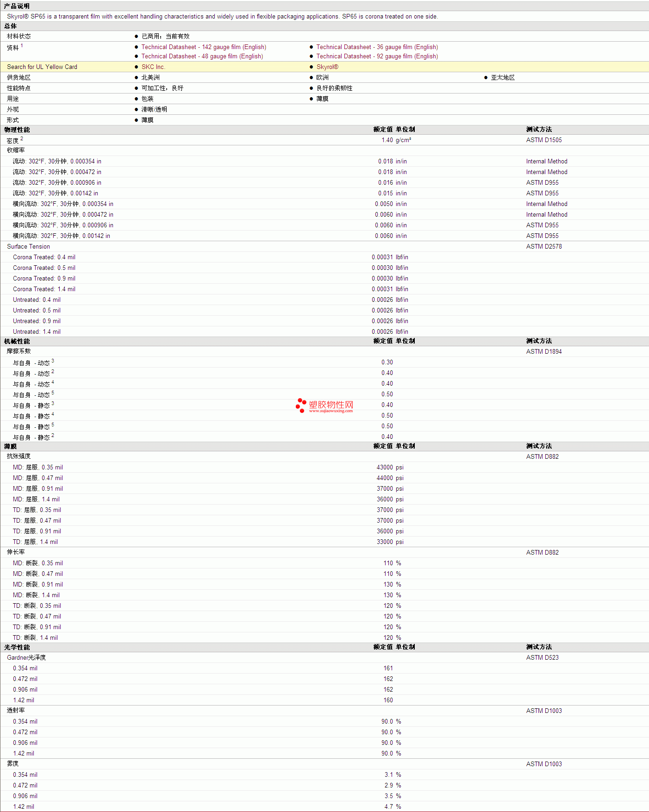Select the '清晰/透明' appearance entry

(154, 109)
